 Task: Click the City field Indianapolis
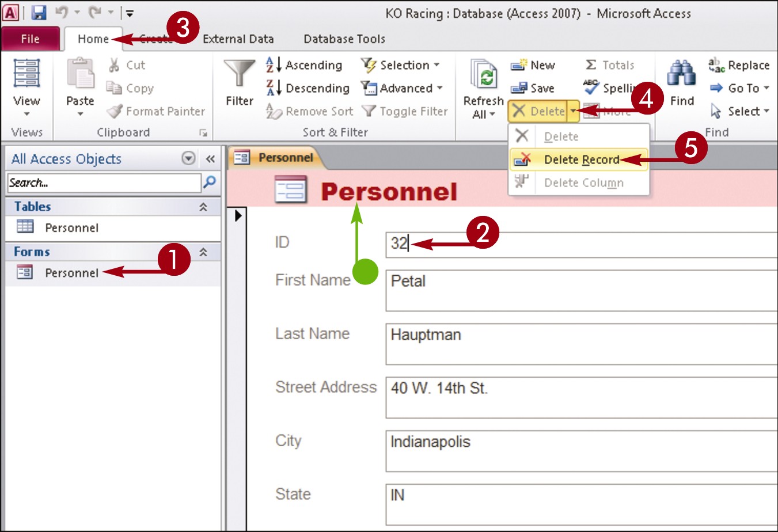[x=582, y=451]
